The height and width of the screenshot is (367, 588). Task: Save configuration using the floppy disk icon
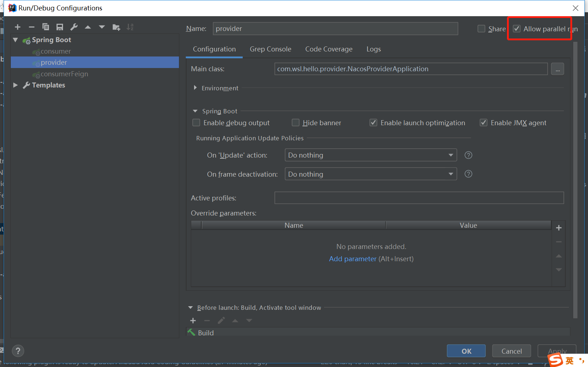60,27
